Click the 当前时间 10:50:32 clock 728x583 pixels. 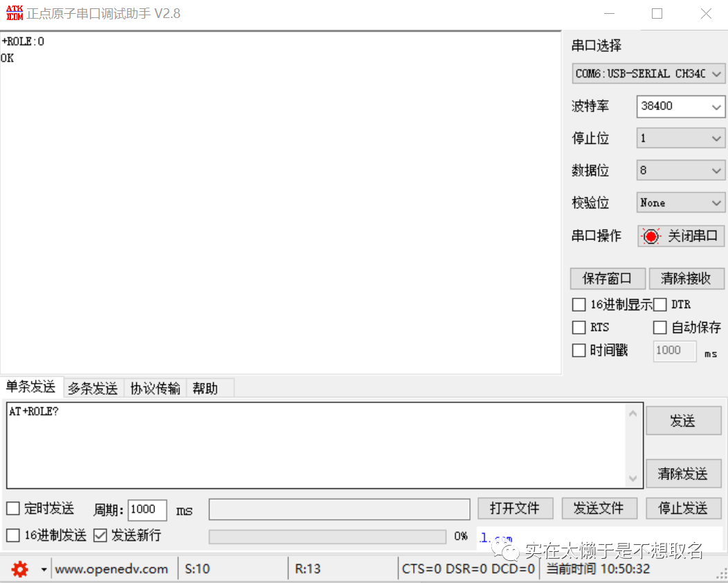(x=598, y=569)
